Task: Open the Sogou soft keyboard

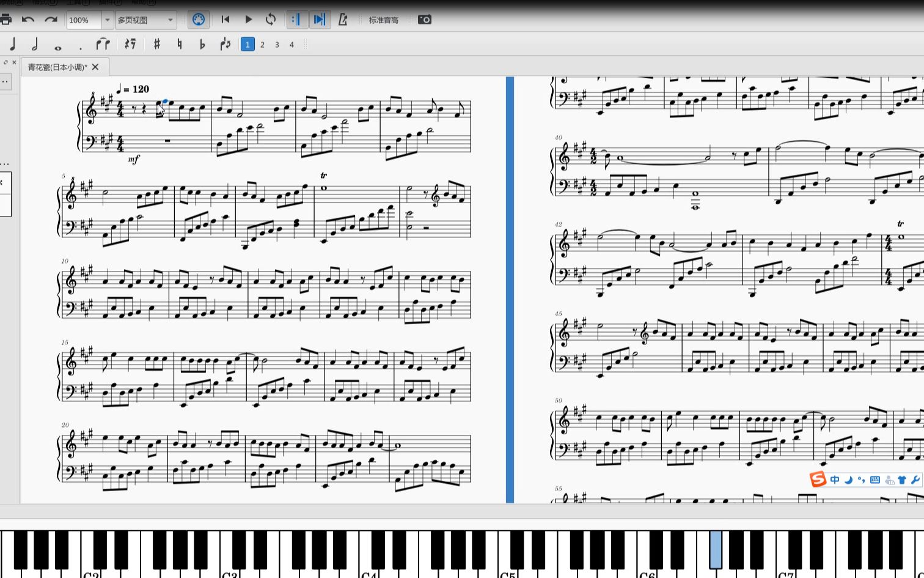Action: point(875,480)
